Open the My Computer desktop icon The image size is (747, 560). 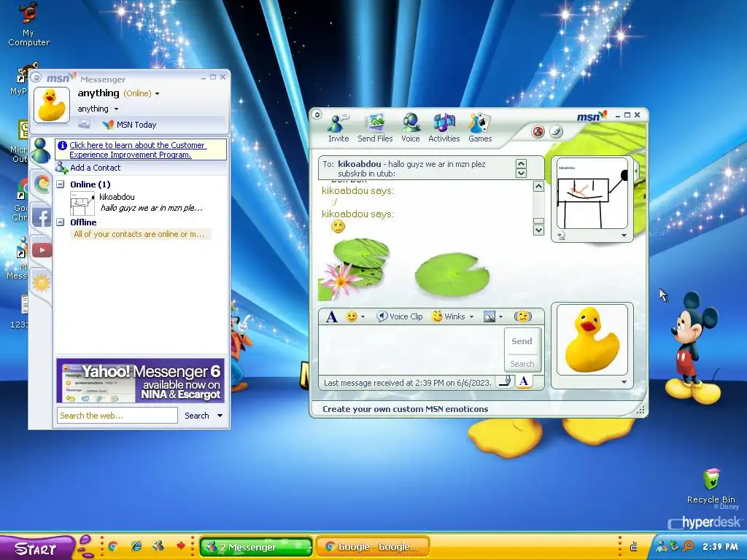point(28,24)
